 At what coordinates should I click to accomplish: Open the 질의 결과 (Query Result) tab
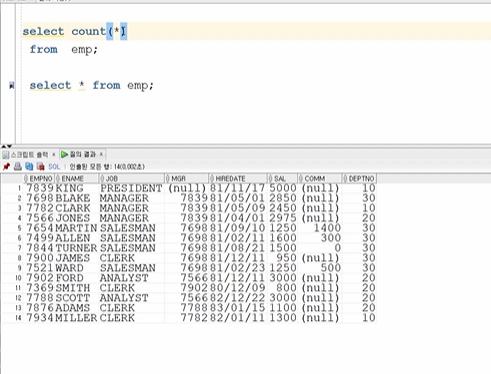coord(82,154)
